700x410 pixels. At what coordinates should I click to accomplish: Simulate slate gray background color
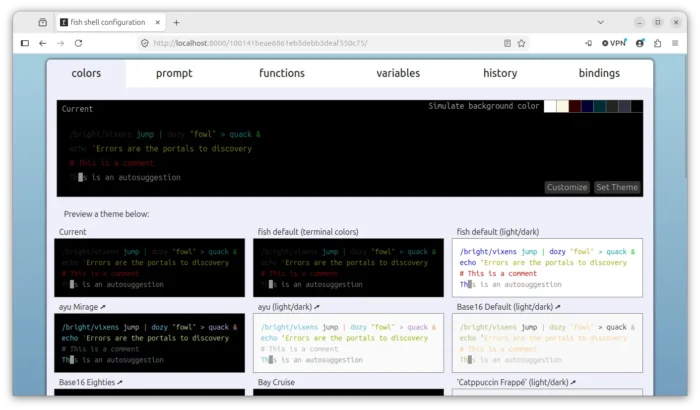tap(624, 106)
